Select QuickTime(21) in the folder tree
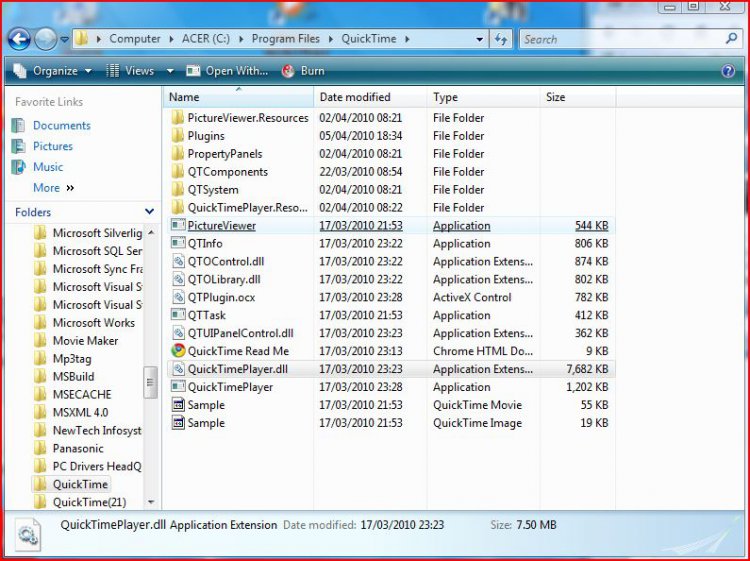 pos(89,502)
